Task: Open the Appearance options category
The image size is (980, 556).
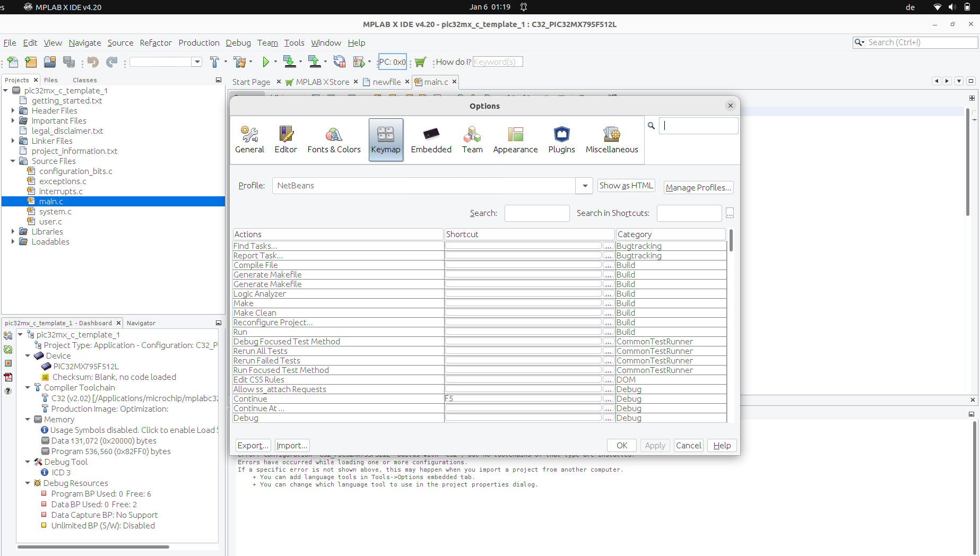Action: (515, 140)
